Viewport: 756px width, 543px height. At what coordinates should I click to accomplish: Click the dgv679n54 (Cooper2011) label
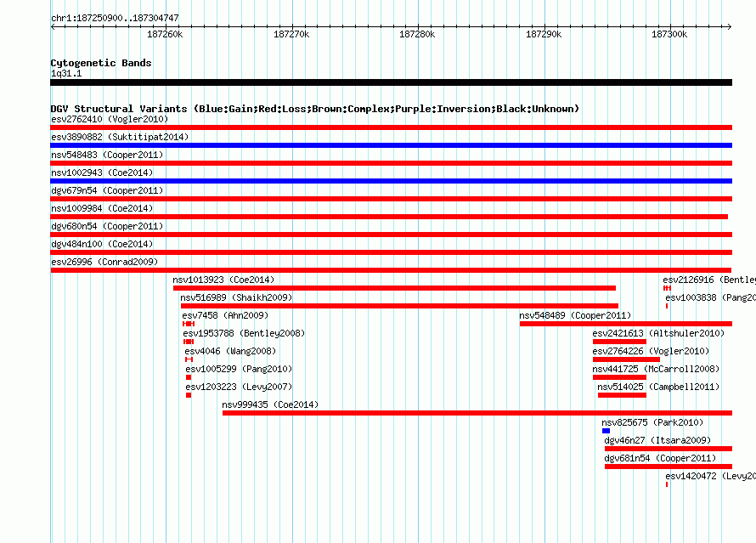107,190
